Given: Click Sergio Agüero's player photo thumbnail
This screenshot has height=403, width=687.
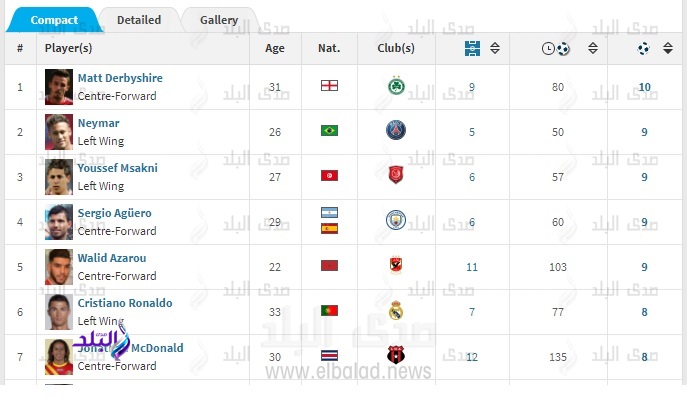Looking at the screenshot, I should pyautogui.click(x=59, y=222).
